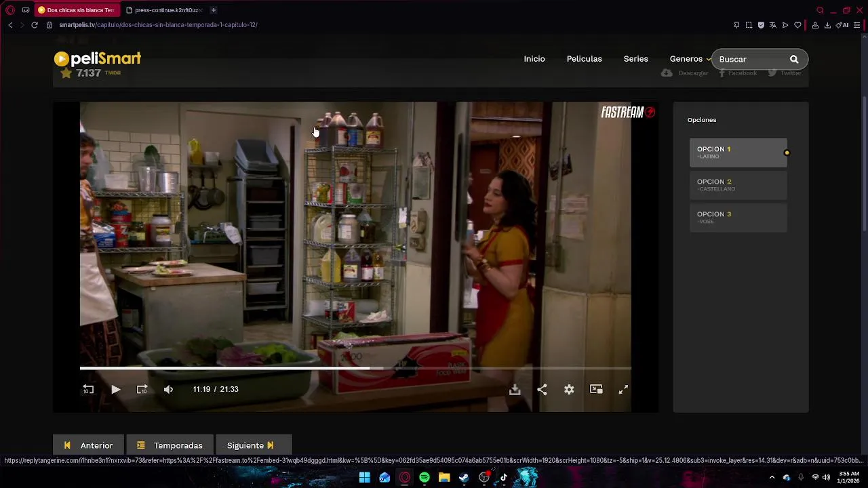Open Series section

(x=635, y=59)
